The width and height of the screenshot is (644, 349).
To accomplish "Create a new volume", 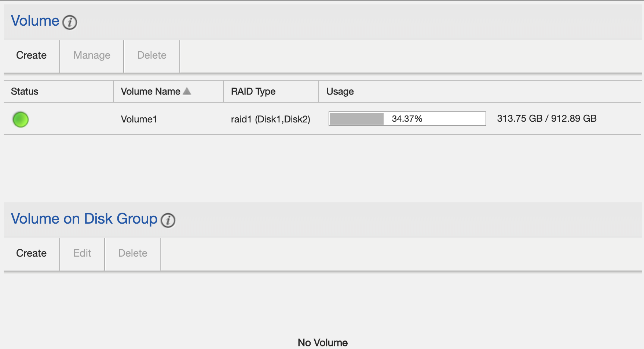I will click(31, 55).
